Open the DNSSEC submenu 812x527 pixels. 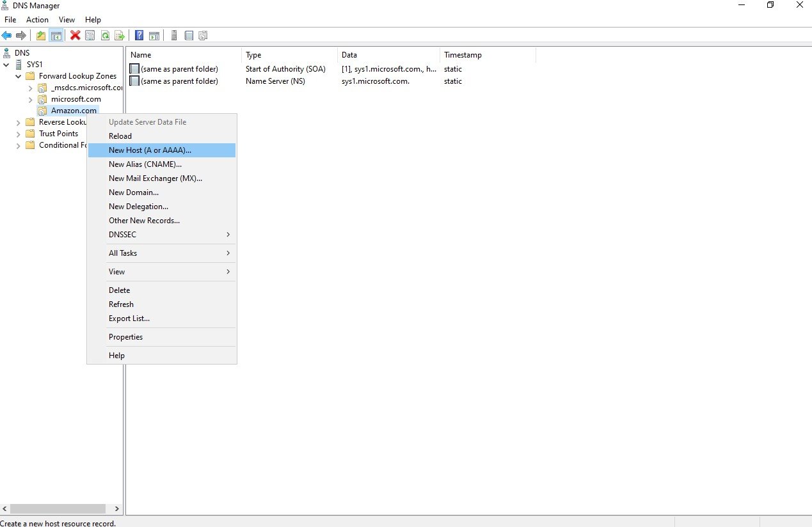click(162, 235)
